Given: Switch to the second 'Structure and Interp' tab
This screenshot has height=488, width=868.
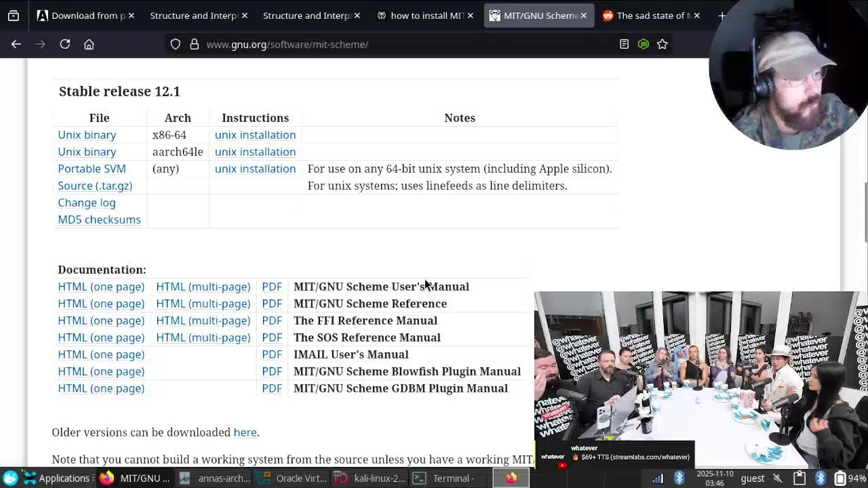Looking at the screenshot, I should [311, 16].
